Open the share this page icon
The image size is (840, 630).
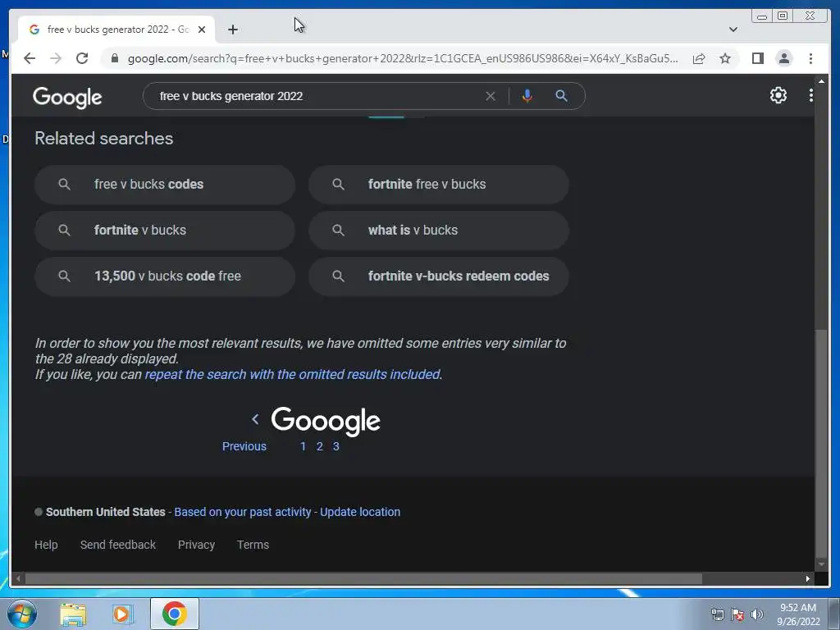[699, 58]
